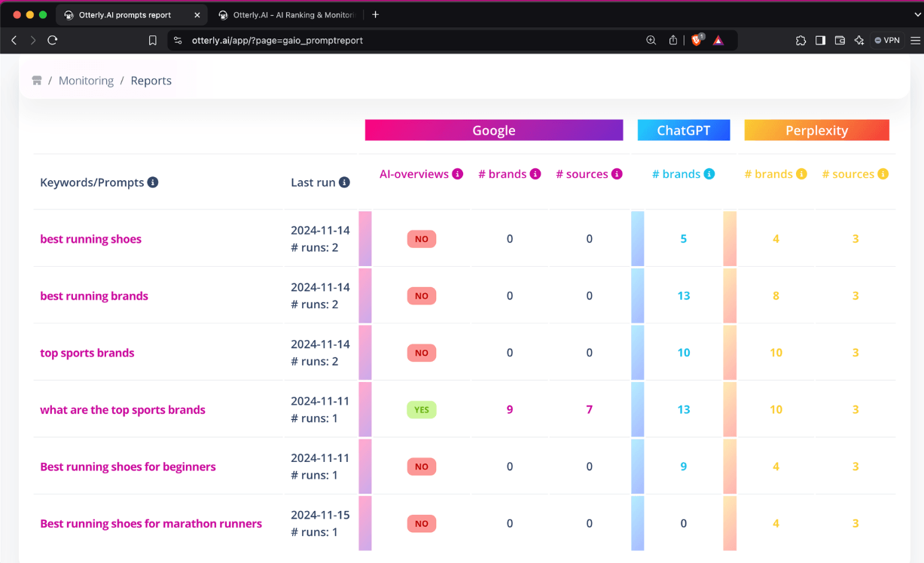This screenshot has height=563, width=924.
Task: Click the home icon in breadcrumb
Action: (x=36, y=81)
